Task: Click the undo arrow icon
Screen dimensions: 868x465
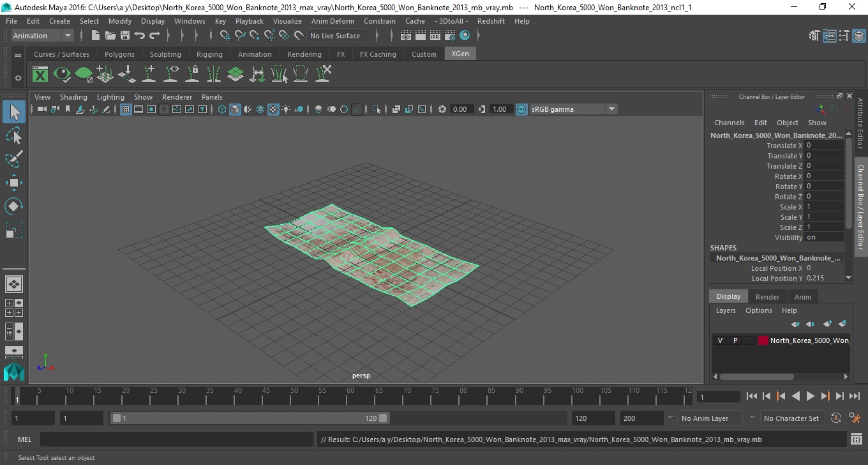Action: coord(140,36)
